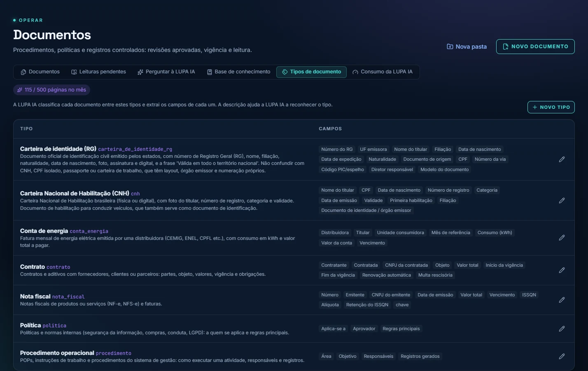Screen dimensions: 588x371
Task: Edit the Carteira de identidade (RG) type
Action: (562, 160)
